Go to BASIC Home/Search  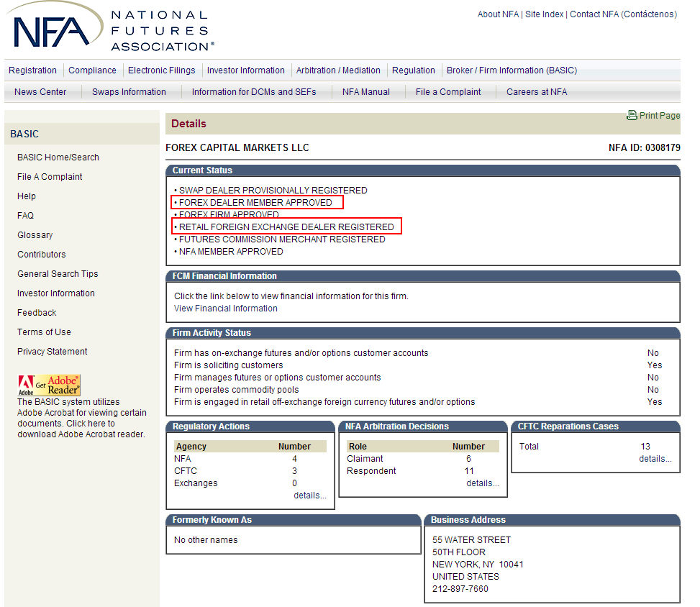[58, 158]
